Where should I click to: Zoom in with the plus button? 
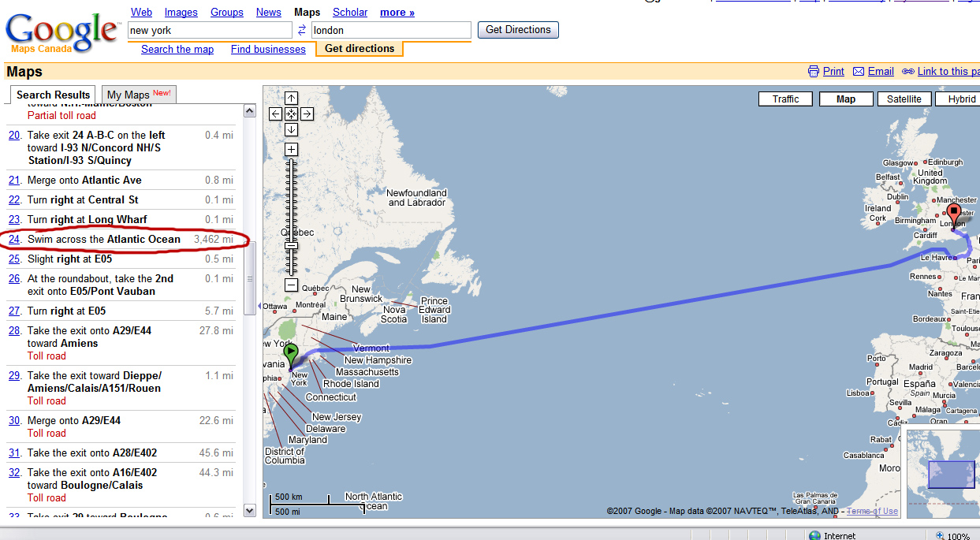coord(291,150)
